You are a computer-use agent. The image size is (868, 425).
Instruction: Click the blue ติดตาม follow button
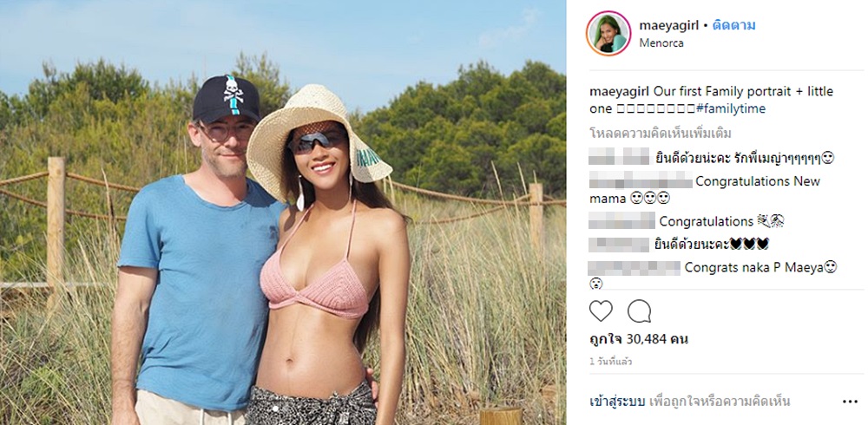coord(733,25)
